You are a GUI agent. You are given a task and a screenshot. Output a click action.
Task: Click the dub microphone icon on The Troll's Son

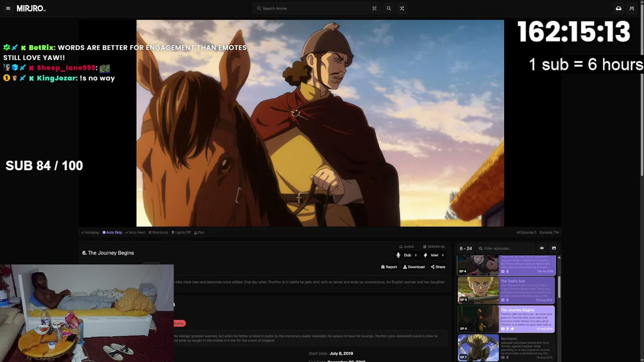[507, 300]
